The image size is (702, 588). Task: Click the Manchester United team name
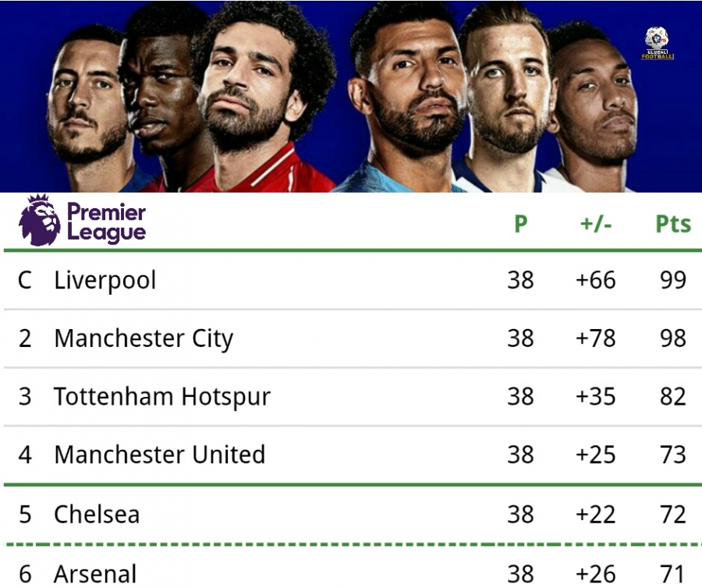point(160,454)
